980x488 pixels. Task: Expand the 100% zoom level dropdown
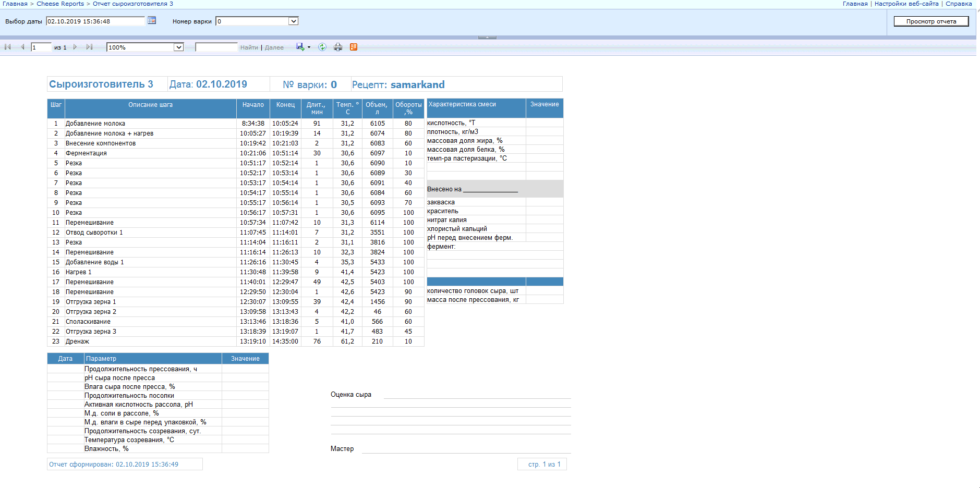click(x=178, y=47)
